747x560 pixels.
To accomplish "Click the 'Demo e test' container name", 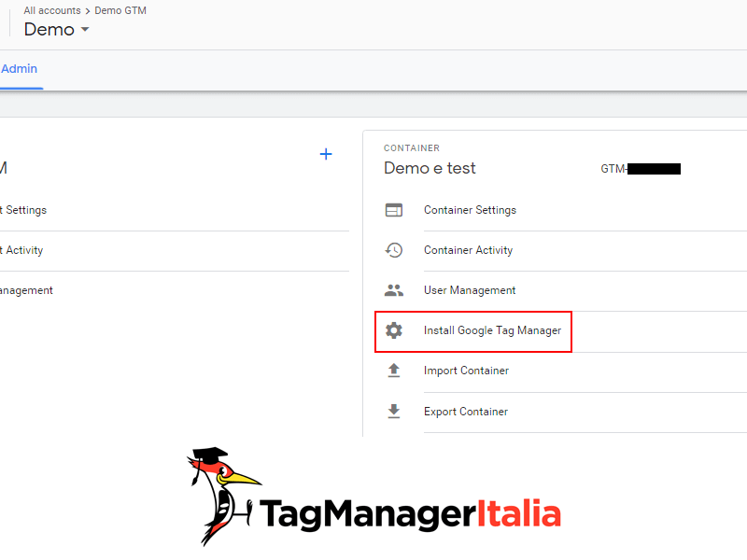I will [430, 168].
